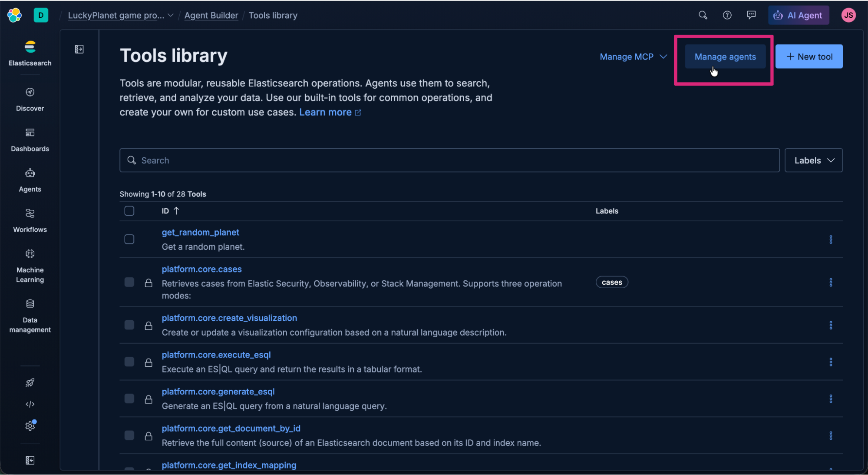Open the platform.core.execute_esql tool
The width and height of the screenshot is (868, 475).
[216, 355]
